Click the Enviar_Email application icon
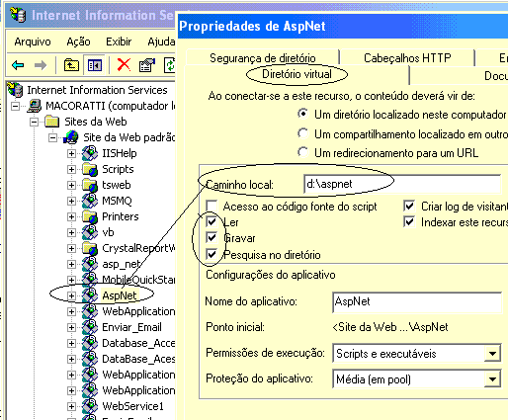 tap(90, 327)
